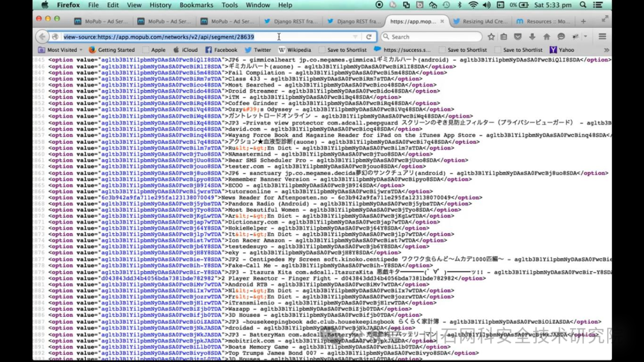This screenshot has height=362, width=644.
Task: Open the volume speaker icon
Action: pyautogui.click(x=487, y=5)
